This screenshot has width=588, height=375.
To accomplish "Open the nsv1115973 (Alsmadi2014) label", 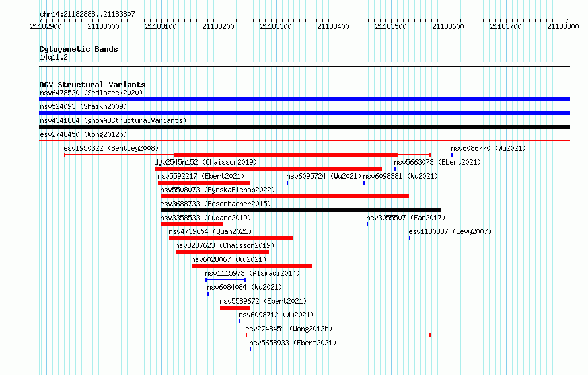I will (252, 273).
